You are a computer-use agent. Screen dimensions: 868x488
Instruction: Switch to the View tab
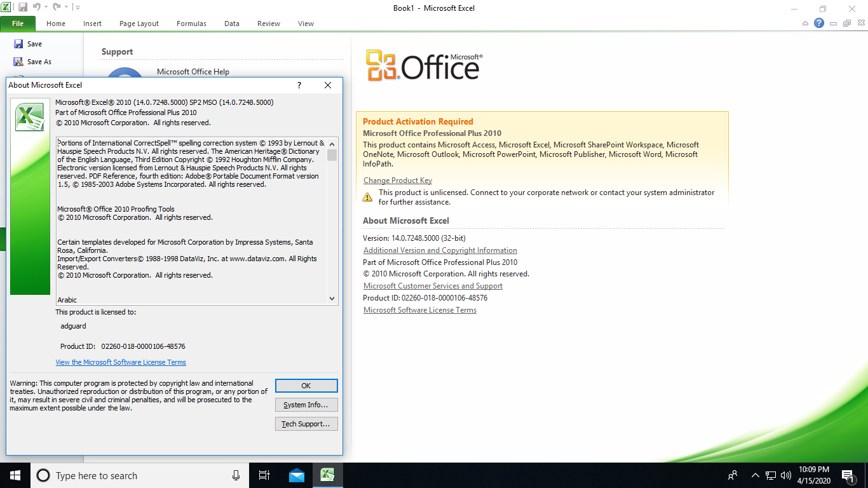(306, 24)
